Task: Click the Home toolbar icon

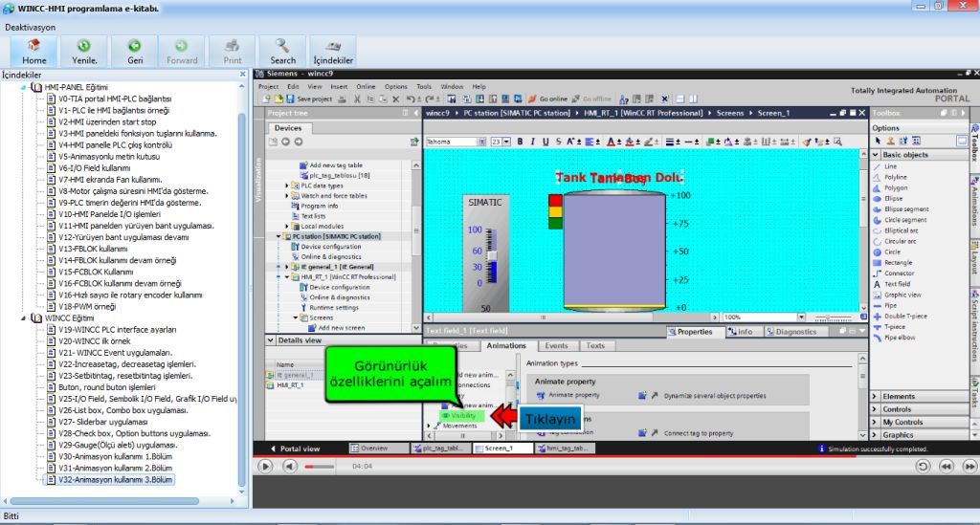Action: (34, 51)
